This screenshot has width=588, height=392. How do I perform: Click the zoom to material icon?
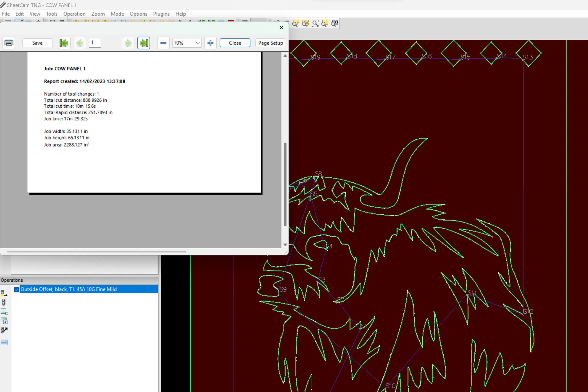(x=325, y=23)
